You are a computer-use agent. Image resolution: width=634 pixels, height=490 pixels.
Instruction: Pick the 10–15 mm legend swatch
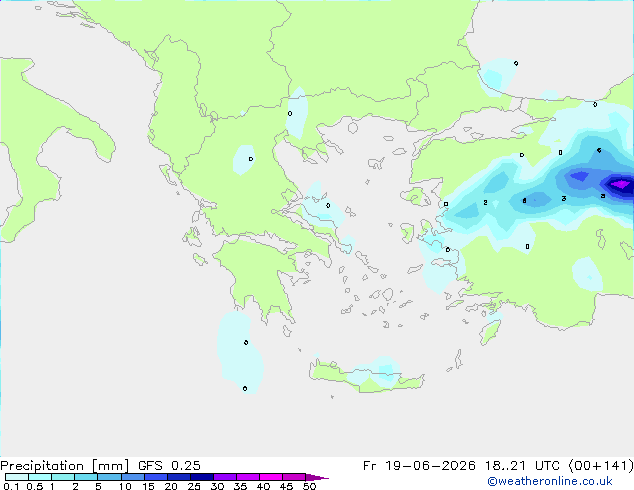132,477
